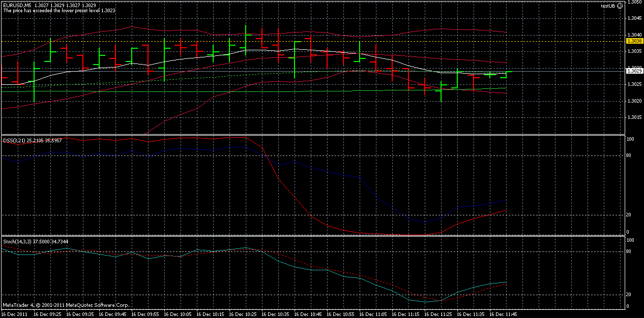Click the MetaQuotes Software Corp copyright text
The height and width of the screenshot is (318, 644).
[66, 306]
